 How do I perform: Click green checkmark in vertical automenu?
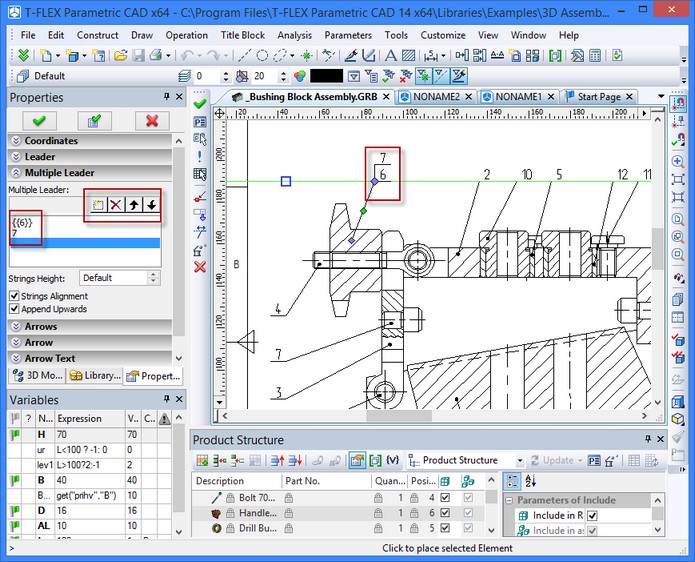pos(200,104)
